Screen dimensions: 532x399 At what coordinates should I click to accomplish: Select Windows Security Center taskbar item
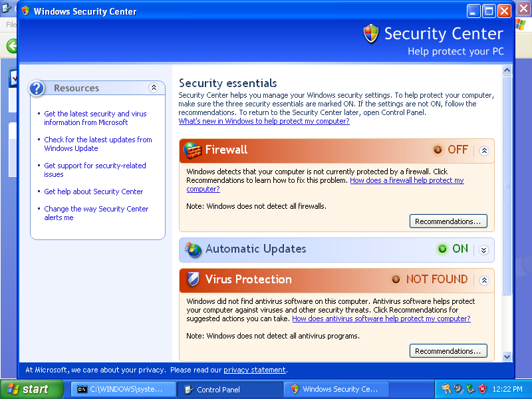[336, 389]
